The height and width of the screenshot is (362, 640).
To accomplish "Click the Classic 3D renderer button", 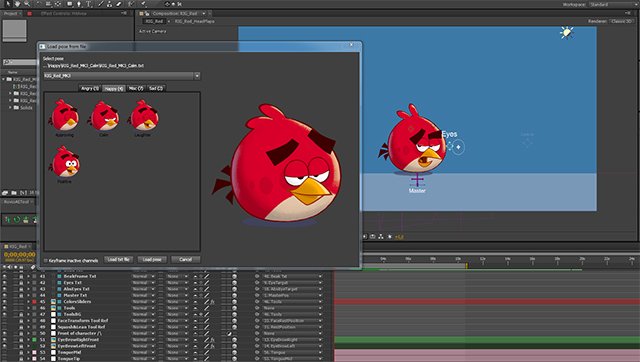I will (x=621, y=21).
